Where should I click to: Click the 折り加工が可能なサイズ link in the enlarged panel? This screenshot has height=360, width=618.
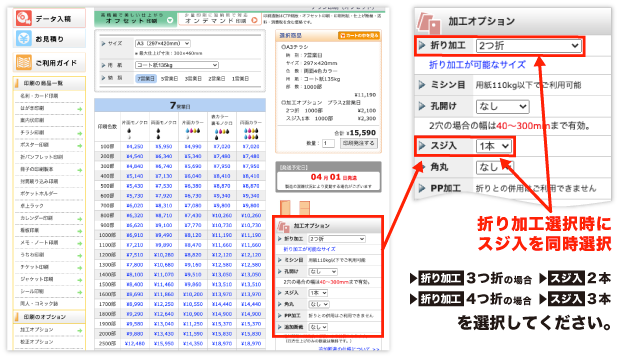pyautogui.click(x=477, y=64)
